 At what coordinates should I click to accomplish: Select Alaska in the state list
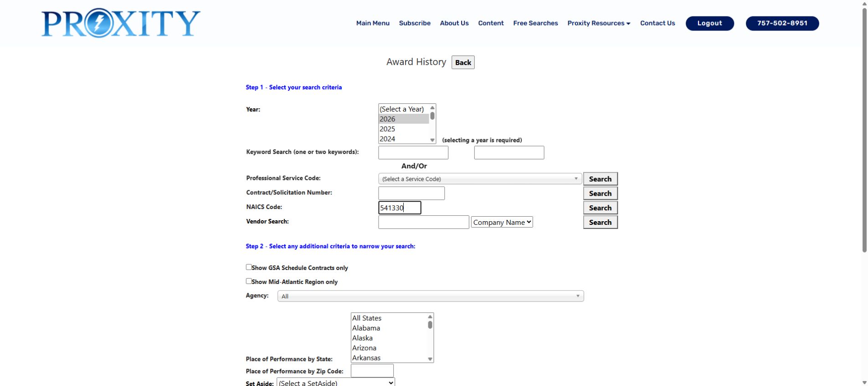pyautogui.click(x=389, y=338)
